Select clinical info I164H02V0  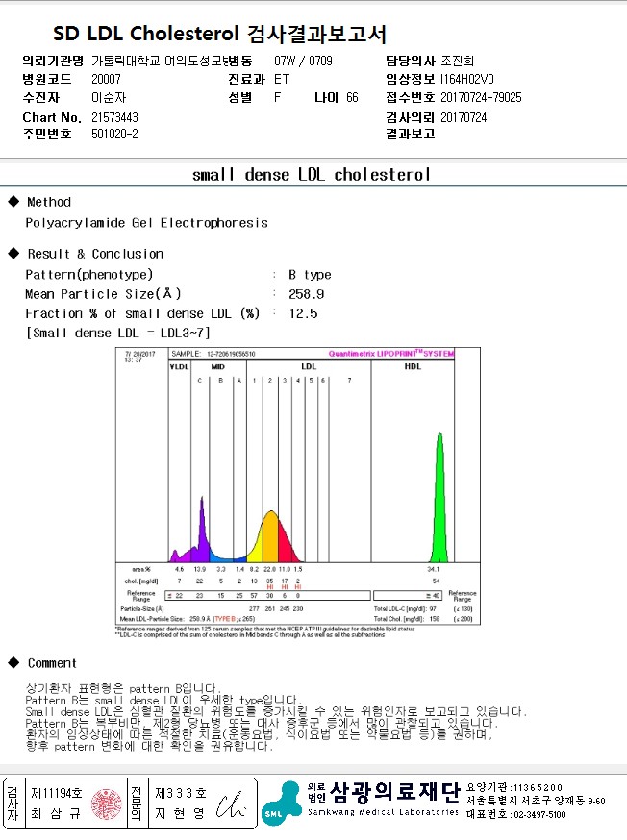tap(466, 79)
